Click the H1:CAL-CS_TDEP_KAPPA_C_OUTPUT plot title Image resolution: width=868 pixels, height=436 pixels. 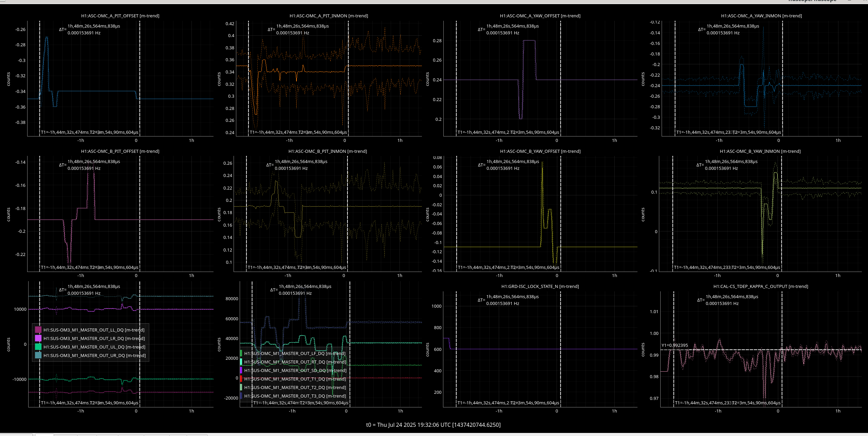[761, 286]
